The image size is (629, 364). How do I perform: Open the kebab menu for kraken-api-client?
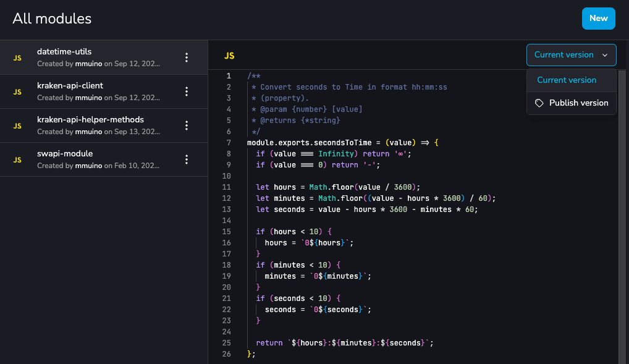coord(187,91)
